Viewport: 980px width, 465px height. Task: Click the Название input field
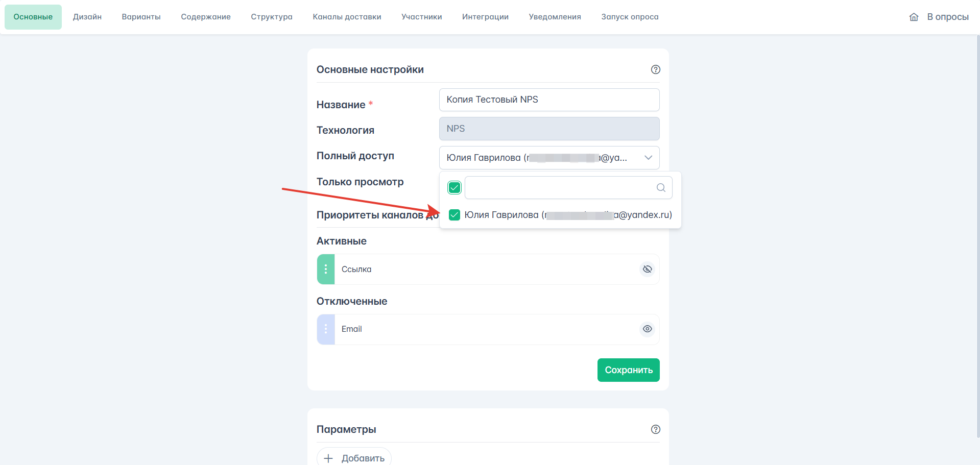point(549,100)
